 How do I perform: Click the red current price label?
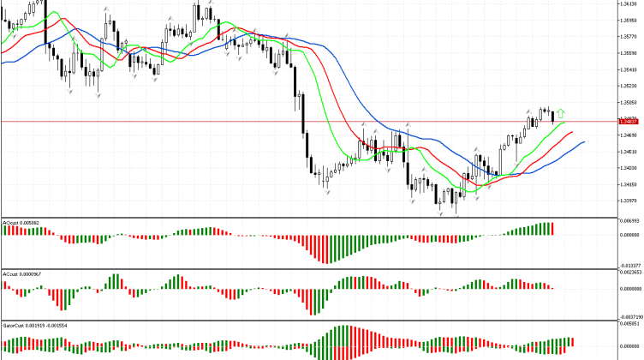point(629,122)
